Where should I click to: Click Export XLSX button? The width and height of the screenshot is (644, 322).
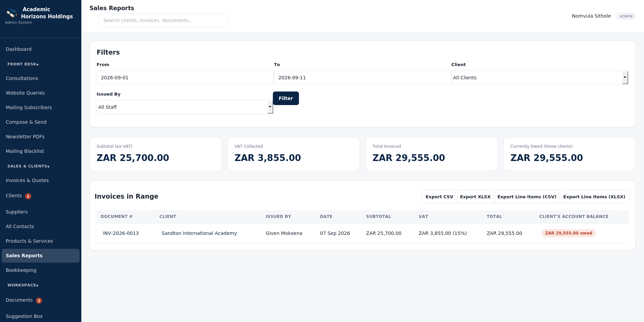(x=475, y=197)
